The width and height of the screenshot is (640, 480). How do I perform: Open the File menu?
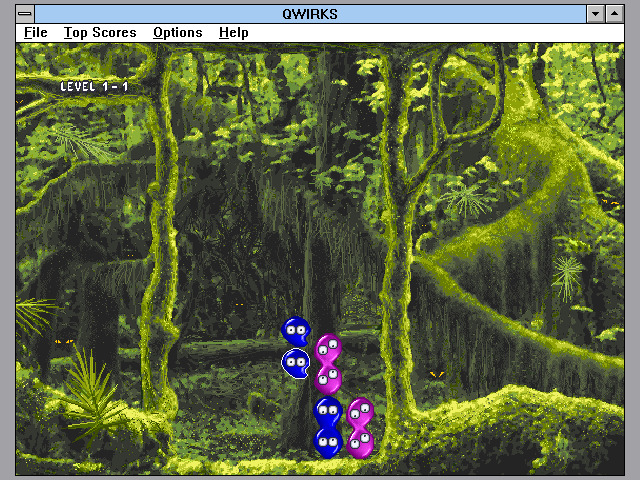[36, 33]
